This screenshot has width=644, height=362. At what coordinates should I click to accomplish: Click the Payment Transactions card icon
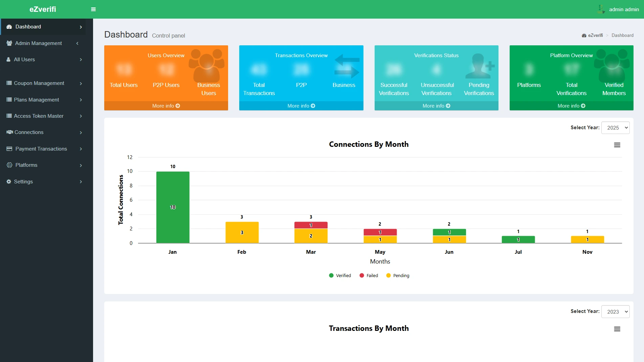click(9, 149)
